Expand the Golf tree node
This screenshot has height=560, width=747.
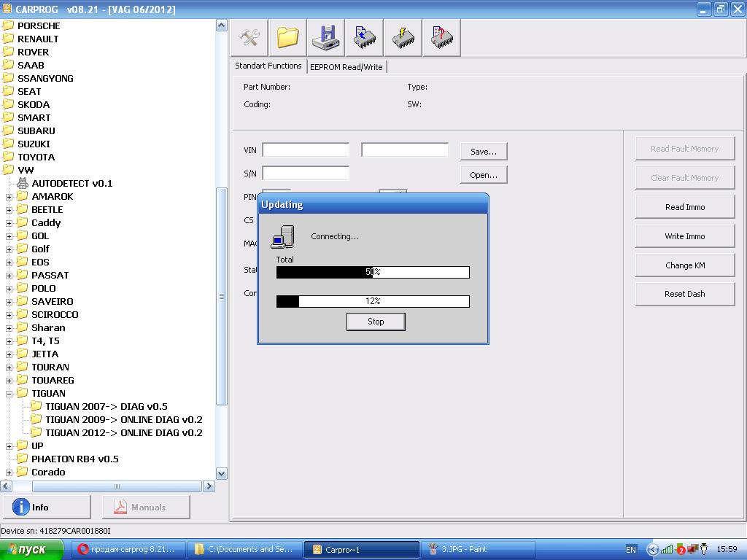[x=9, y=249]
